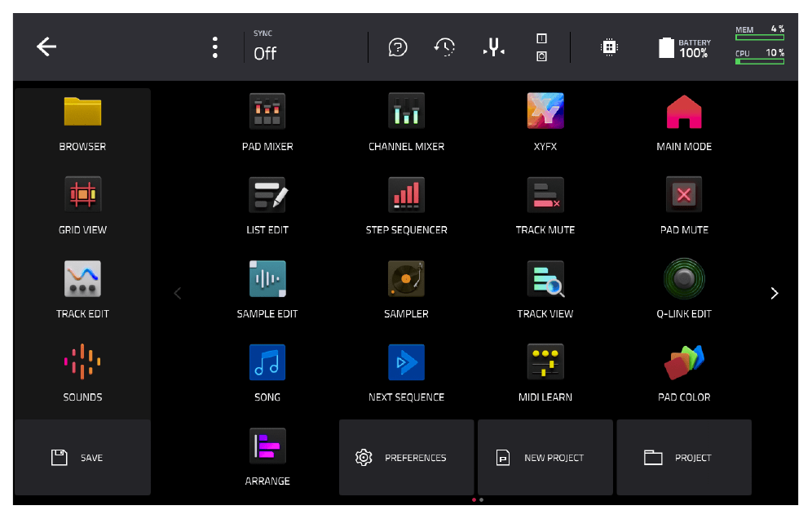The width and height of the screenshot is (812, 519).
Task: Go to Main Mode
Action: click(683, 123)
